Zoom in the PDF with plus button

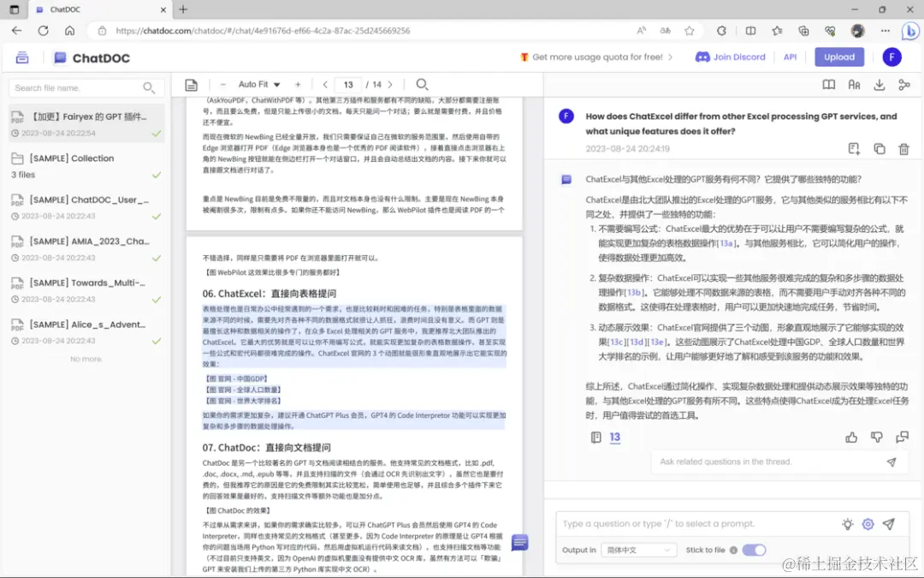point(298,84)
